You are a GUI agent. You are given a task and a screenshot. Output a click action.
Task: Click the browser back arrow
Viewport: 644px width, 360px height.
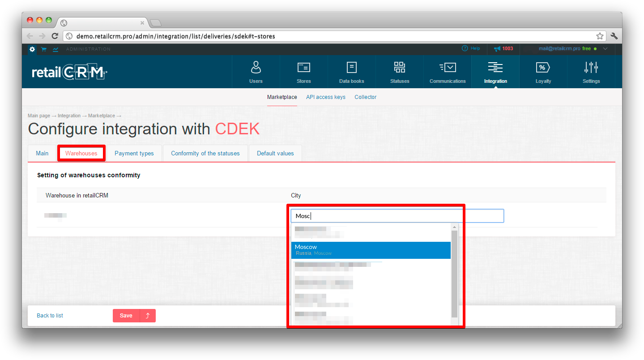pos(30,36)
